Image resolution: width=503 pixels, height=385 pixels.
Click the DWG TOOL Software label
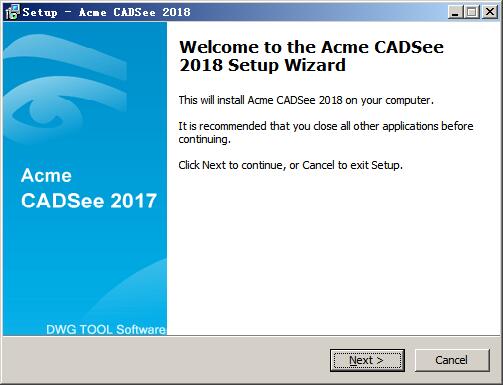[106, 329]
